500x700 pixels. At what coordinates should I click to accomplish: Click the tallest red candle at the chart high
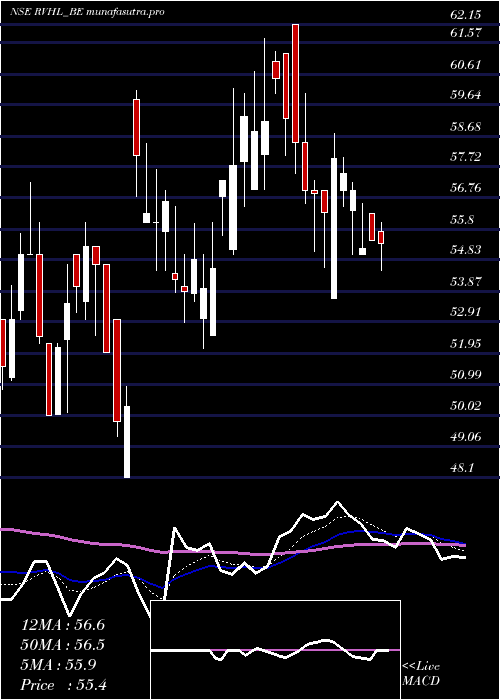[x=295, y=83]
